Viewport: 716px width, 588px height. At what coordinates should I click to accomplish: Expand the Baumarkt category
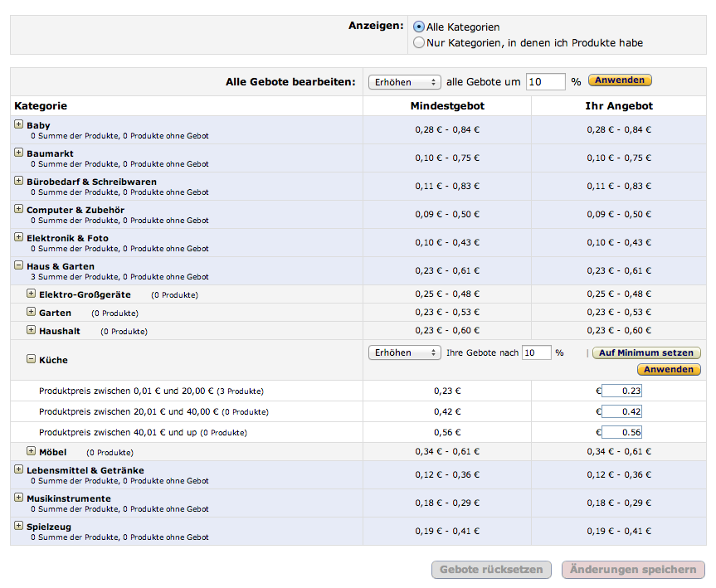(x=19, y=153)
